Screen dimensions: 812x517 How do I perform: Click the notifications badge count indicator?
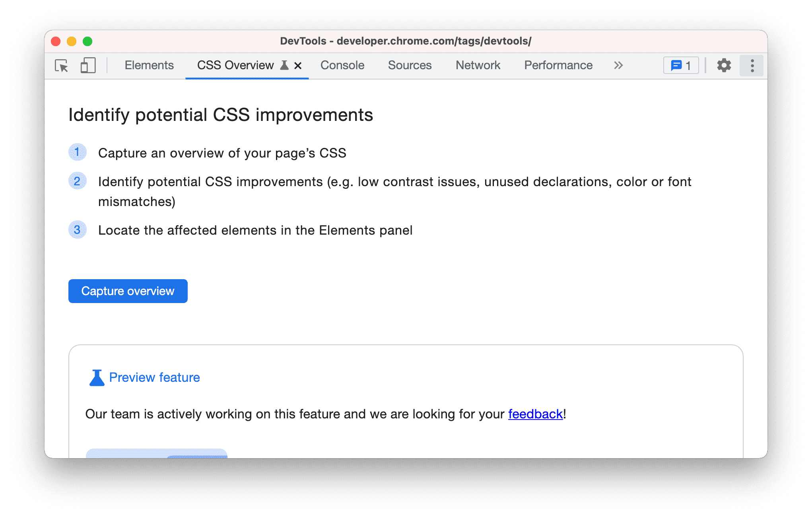click(682, 65)
